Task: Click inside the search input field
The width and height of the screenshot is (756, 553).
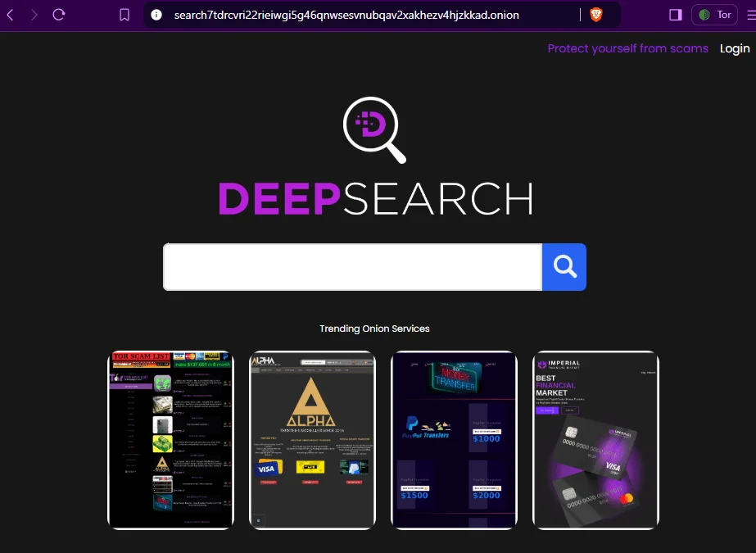Action: [352, 266]
